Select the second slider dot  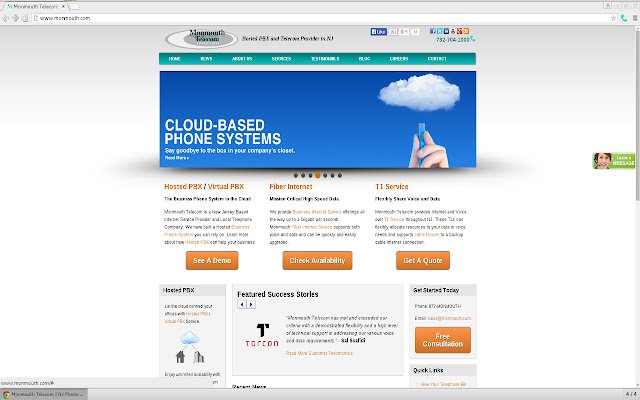[303, 176]
